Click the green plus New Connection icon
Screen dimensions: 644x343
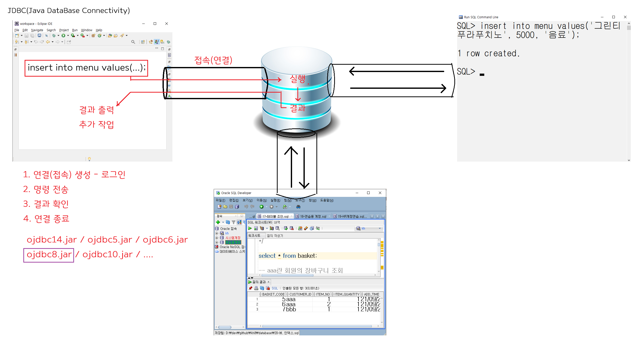[218, 222]
